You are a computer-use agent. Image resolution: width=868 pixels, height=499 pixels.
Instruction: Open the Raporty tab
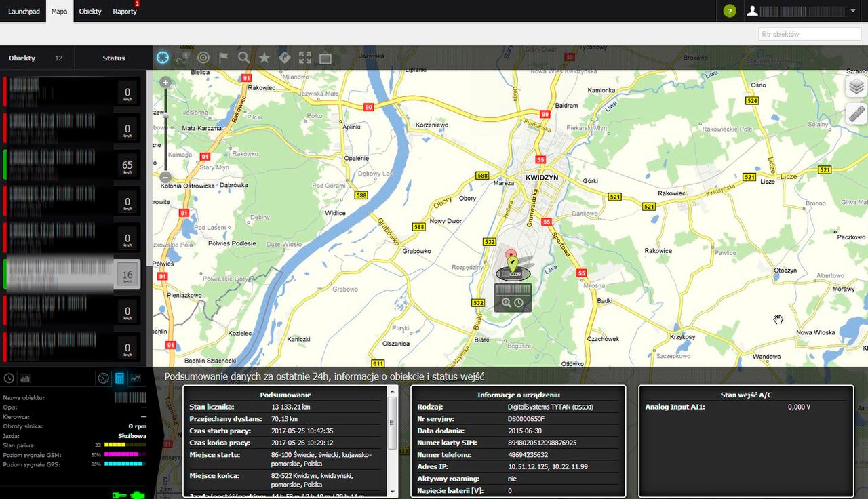tap(125, 12)
